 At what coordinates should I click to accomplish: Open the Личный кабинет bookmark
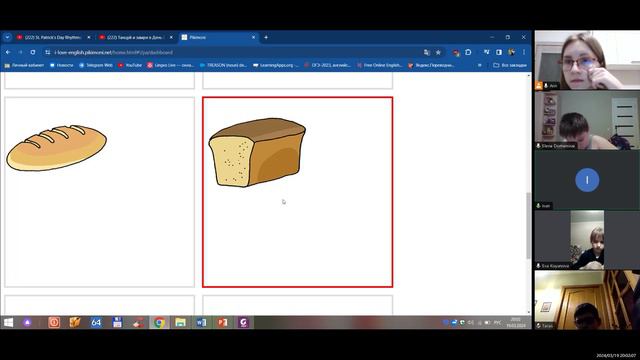click(x=24, y=65)
